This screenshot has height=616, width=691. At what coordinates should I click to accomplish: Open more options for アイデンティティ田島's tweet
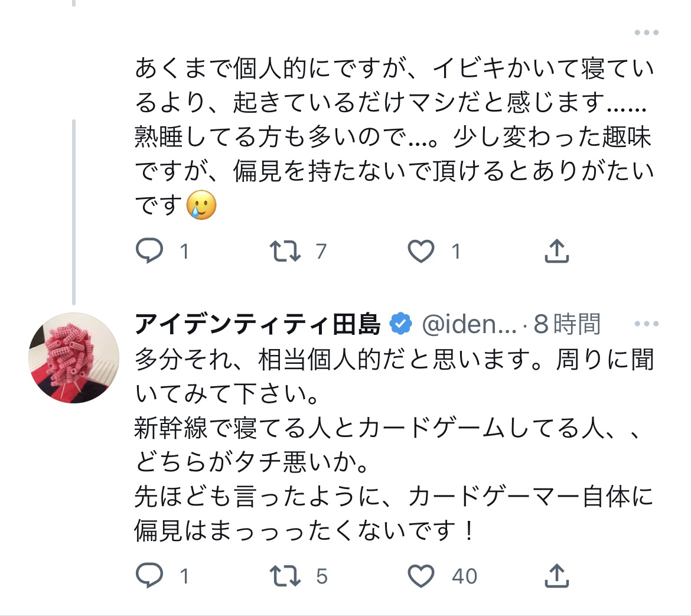(x=646, y=324)
